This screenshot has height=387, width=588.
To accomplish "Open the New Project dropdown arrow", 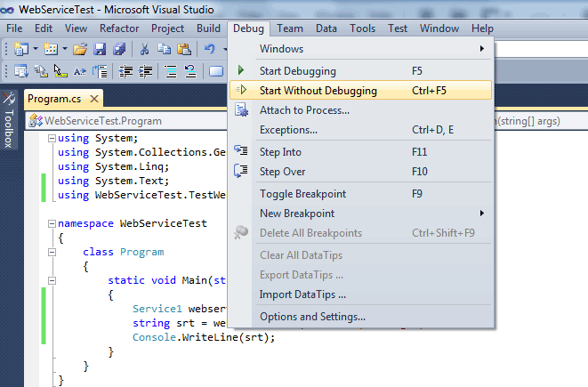I will coord(36,49).
